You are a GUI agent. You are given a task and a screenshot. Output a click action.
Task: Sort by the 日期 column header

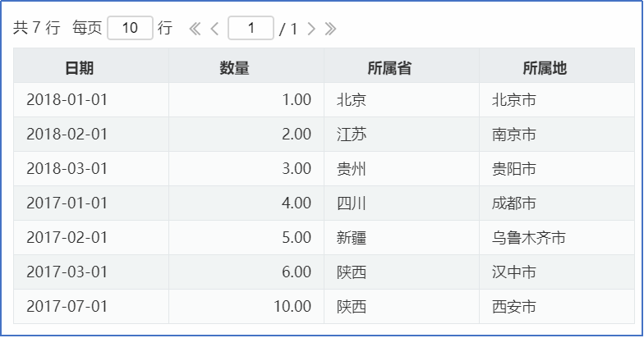click(x=91, y=66)
